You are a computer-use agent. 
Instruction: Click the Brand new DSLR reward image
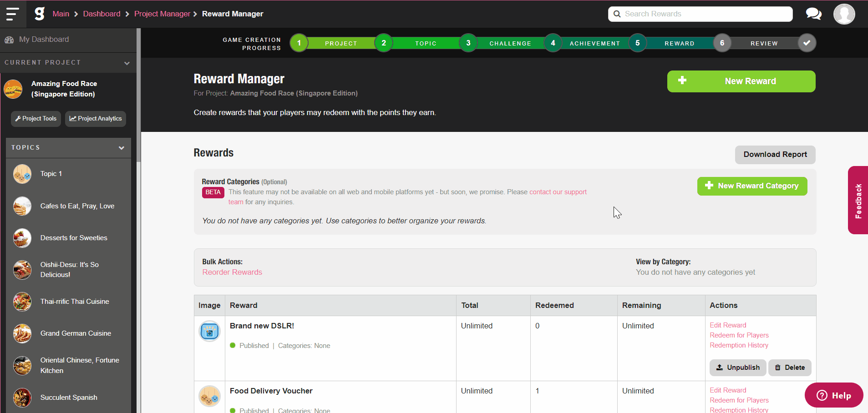tap(209, 332)
